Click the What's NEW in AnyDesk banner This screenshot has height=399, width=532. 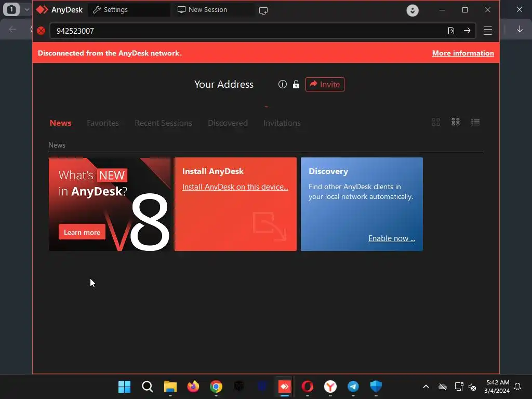110,204
